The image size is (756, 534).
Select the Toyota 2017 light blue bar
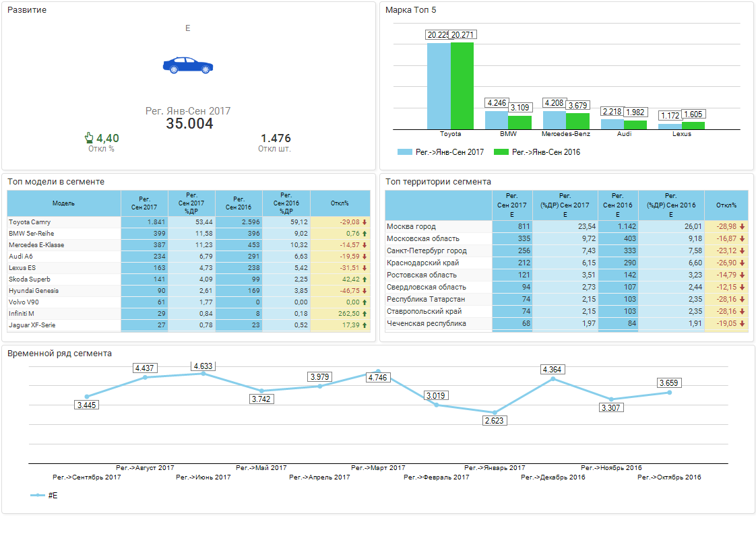point(439,86)
